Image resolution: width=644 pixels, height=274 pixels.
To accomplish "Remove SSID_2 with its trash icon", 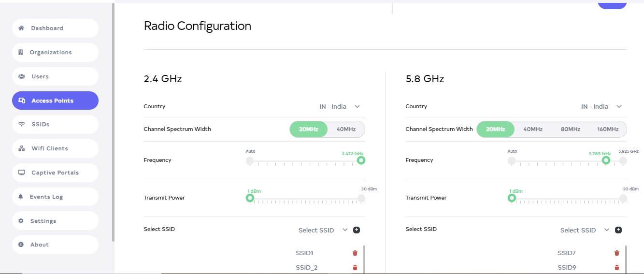I will click(x=355, y=268).
